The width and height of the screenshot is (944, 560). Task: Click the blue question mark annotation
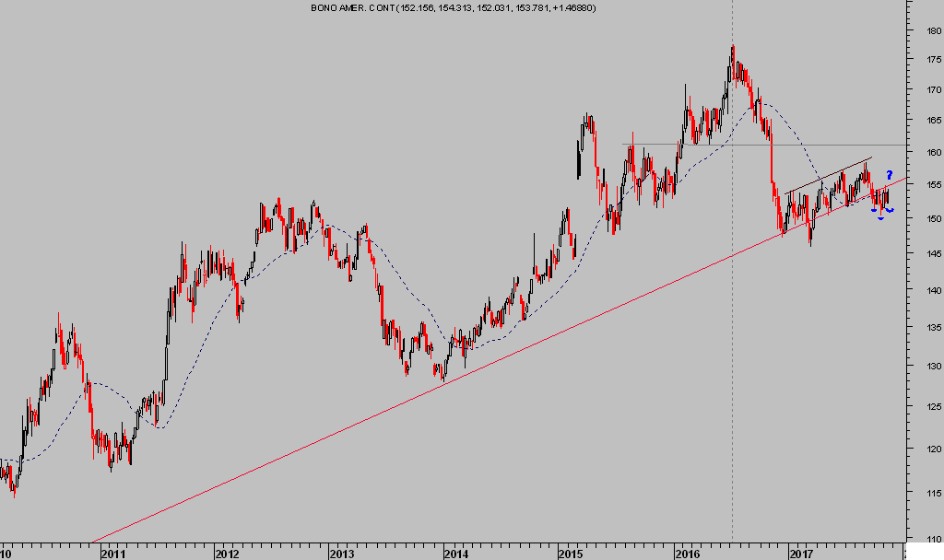click(x=890, y=175)
